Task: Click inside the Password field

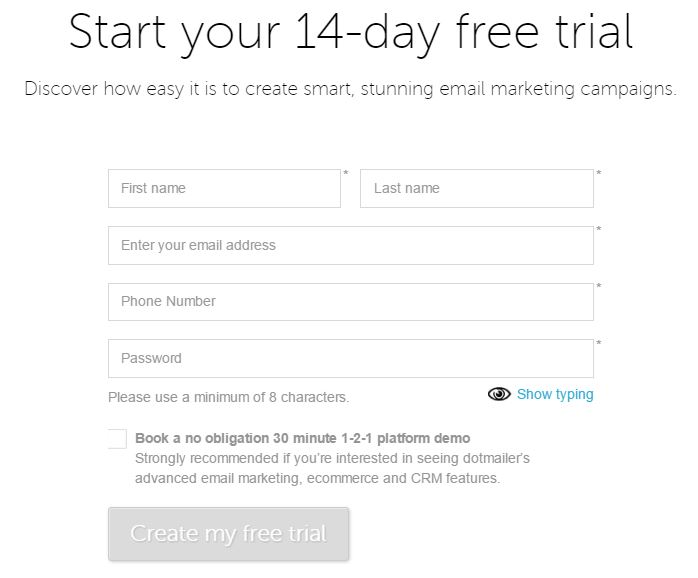Action: click(351, 358)
